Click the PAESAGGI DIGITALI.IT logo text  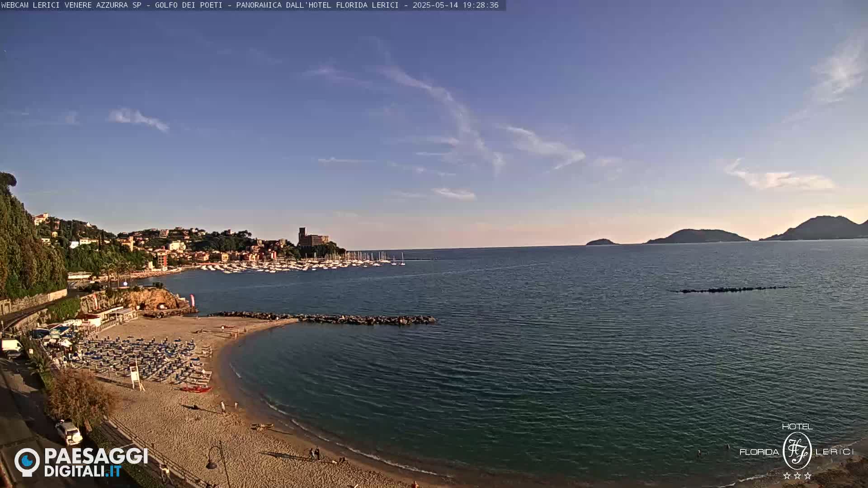96,462
